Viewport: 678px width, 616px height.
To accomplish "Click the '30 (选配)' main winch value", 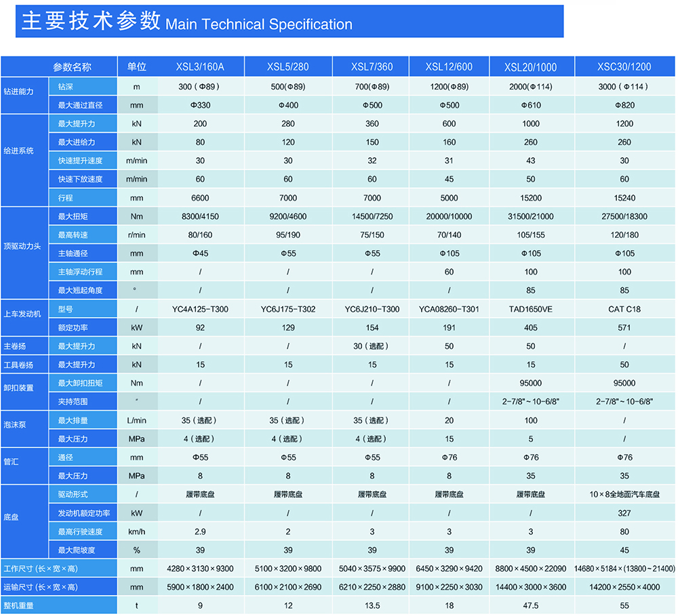I will (371, 346).
